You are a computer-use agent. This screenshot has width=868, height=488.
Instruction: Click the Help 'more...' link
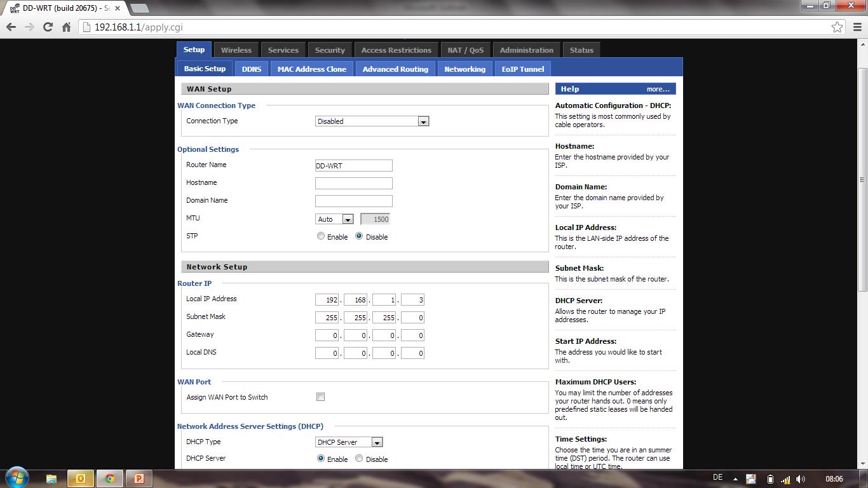coord(658,89)
